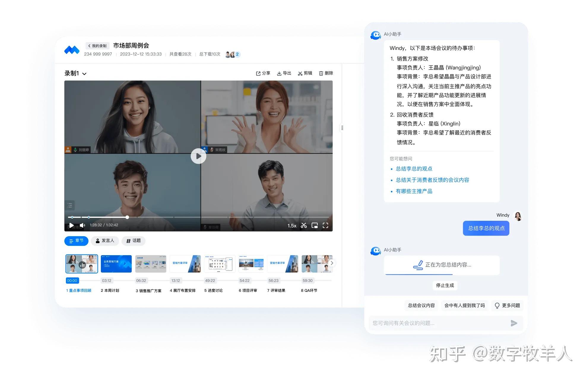Enter fullscreen video mode
588x378 pixels.
(325, 226)
